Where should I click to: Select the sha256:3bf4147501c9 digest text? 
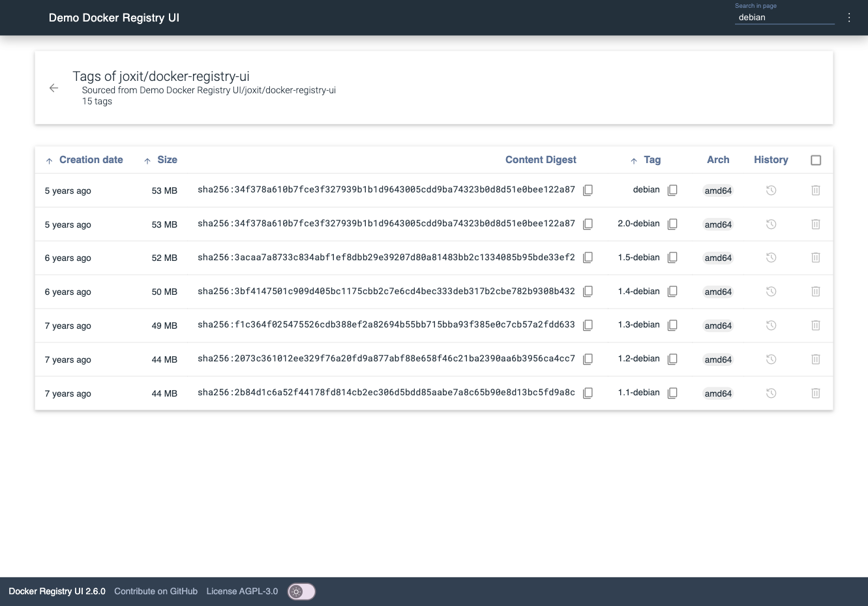[386, 291]
